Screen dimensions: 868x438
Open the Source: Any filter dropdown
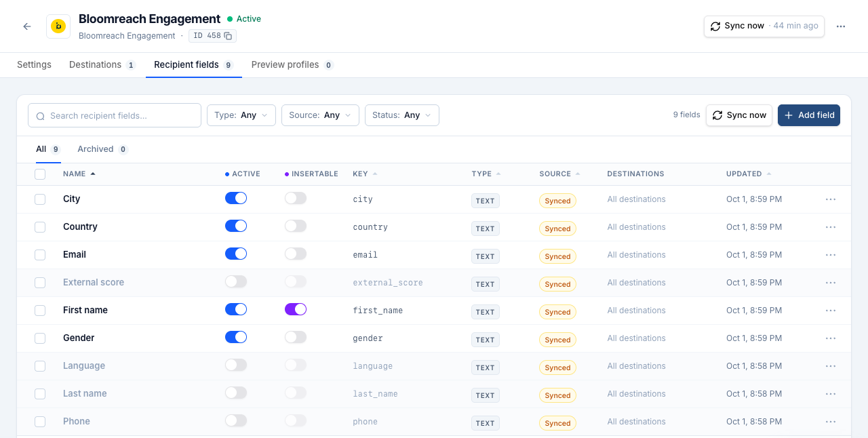click(x=320, y=115)
